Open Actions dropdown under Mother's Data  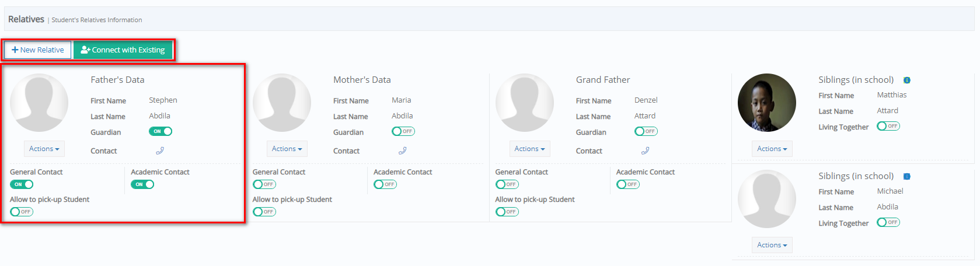click(287, 149)
